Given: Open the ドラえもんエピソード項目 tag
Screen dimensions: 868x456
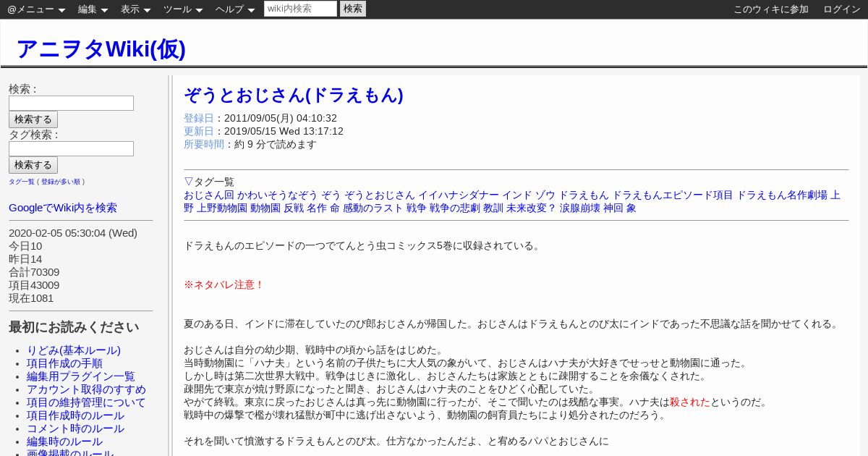Looking at the screenshot, I should pos(673,195).
